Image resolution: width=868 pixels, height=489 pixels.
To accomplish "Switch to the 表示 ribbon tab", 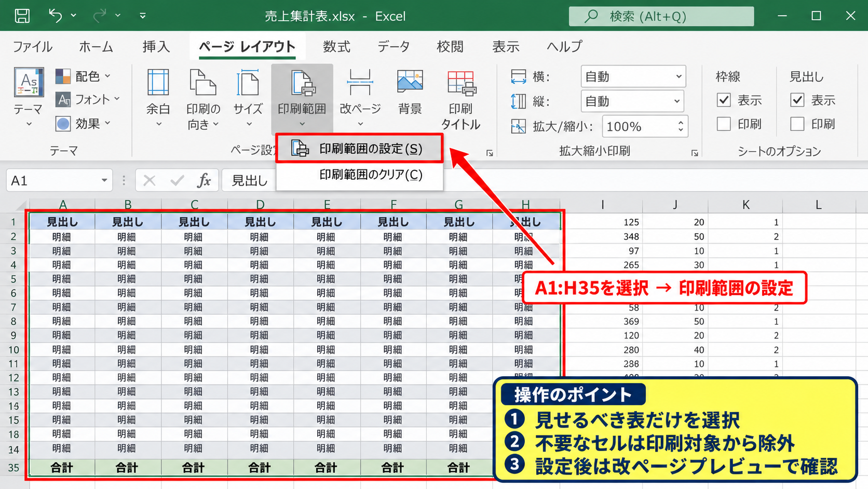I will tap(506, 47).
